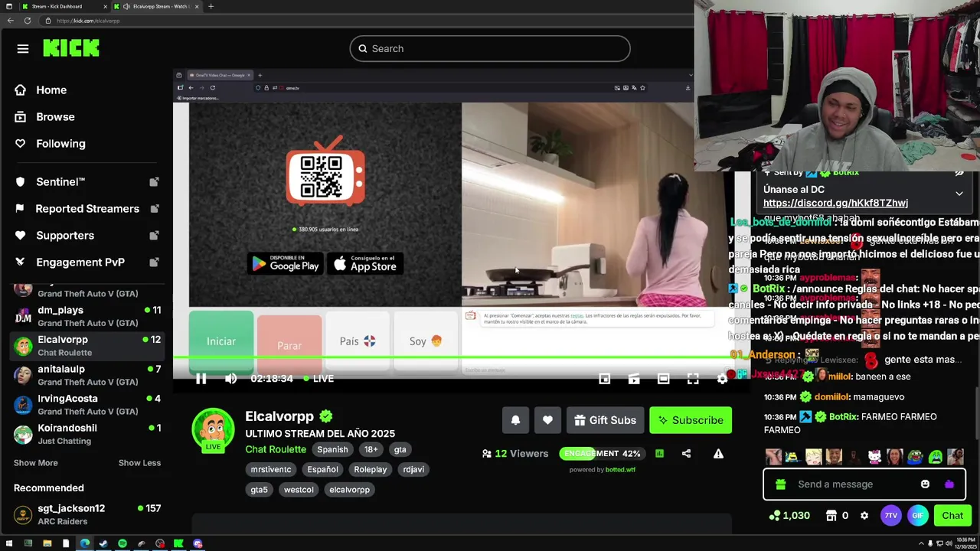Click the share icon
Screen dimensions: 980x551
[x=686, y=454]
